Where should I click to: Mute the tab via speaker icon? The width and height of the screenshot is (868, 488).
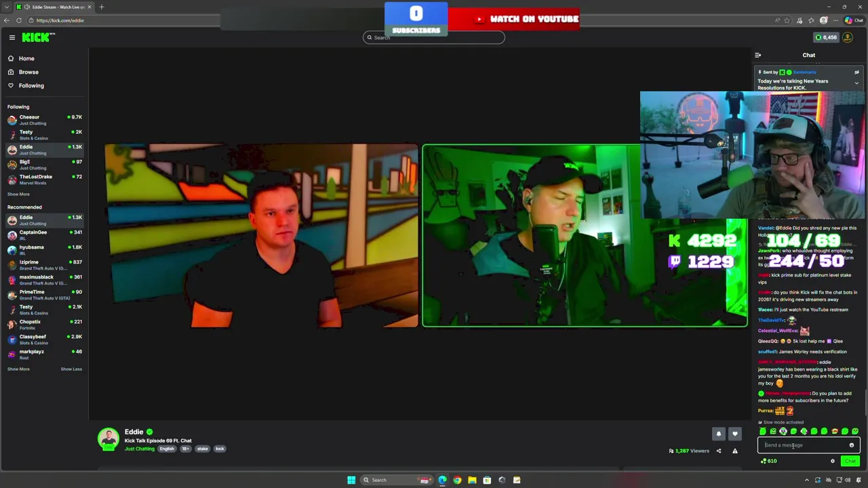pyautogui.click(x=28, y=7)
